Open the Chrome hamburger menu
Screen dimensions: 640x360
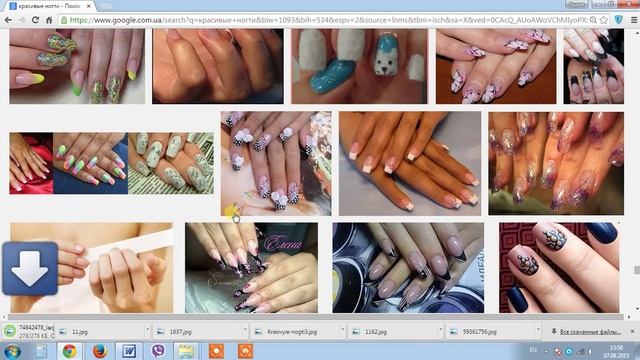[x=633, y=20]
